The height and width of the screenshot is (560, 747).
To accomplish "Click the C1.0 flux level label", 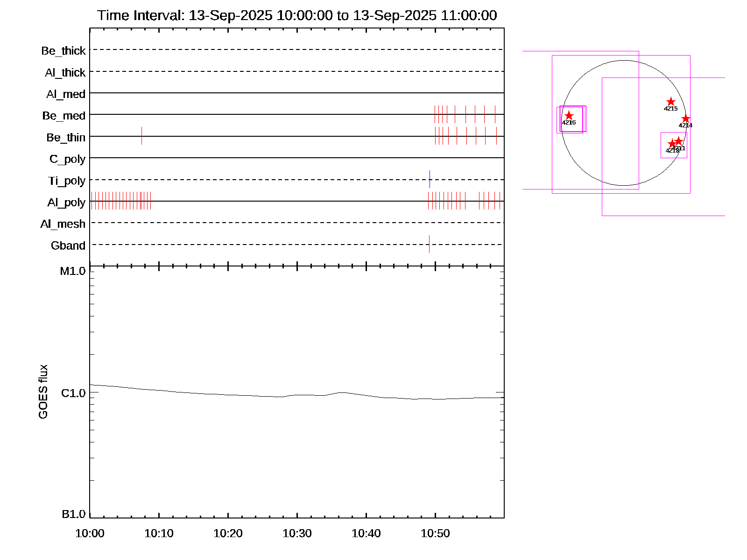I will click(73, 393).
